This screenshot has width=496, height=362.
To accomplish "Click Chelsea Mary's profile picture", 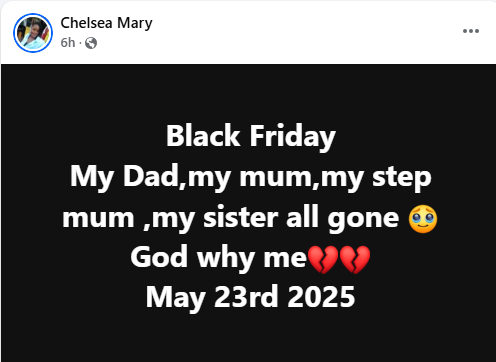I will (x=33, y=33).
